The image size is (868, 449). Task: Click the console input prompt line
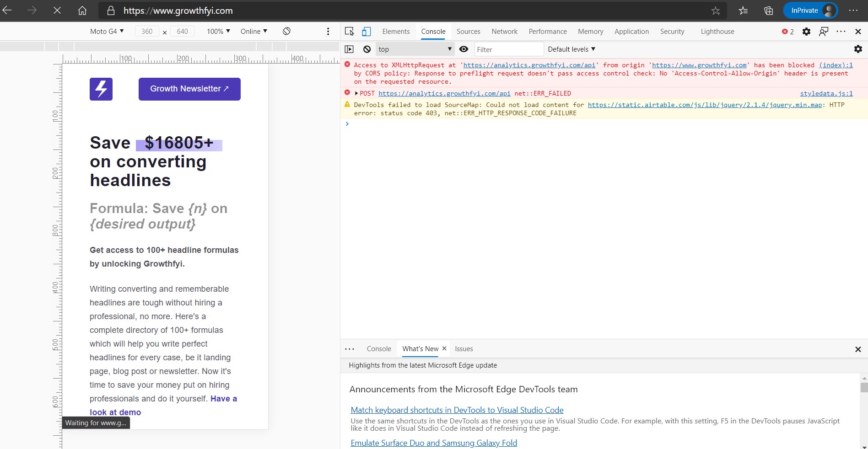pyautogui.click(x=604, y=124)
